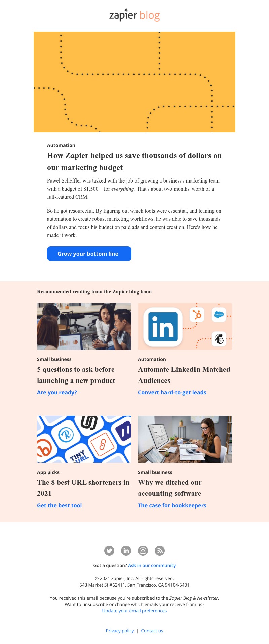Open the LinkedIn integrations illustration
Screen dimensions: 269x644
point(185,326)
